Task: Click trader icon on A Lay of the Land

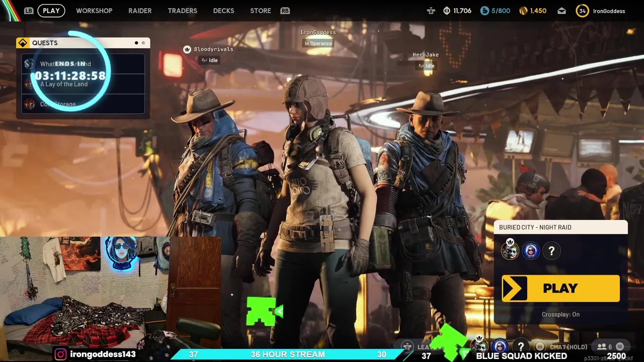Action: [30, 84]
